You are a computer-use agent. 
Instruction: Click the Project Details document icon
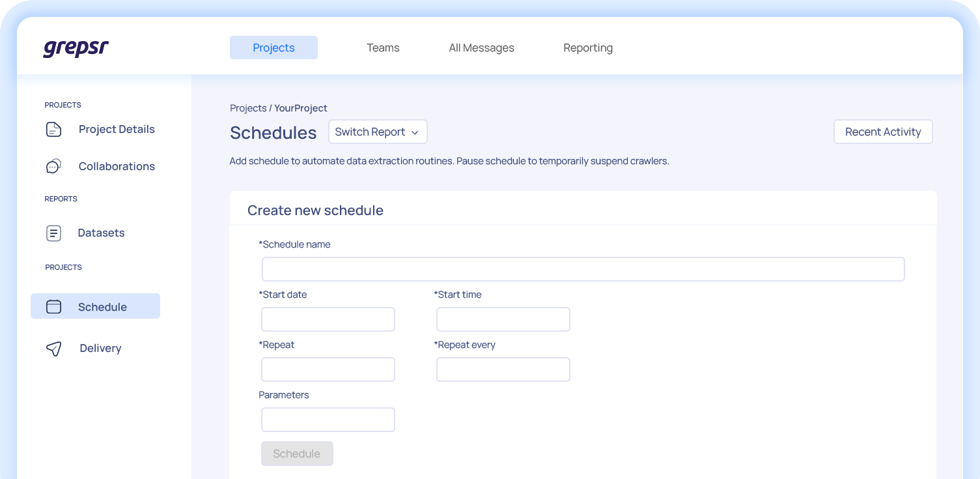(53, 129)
